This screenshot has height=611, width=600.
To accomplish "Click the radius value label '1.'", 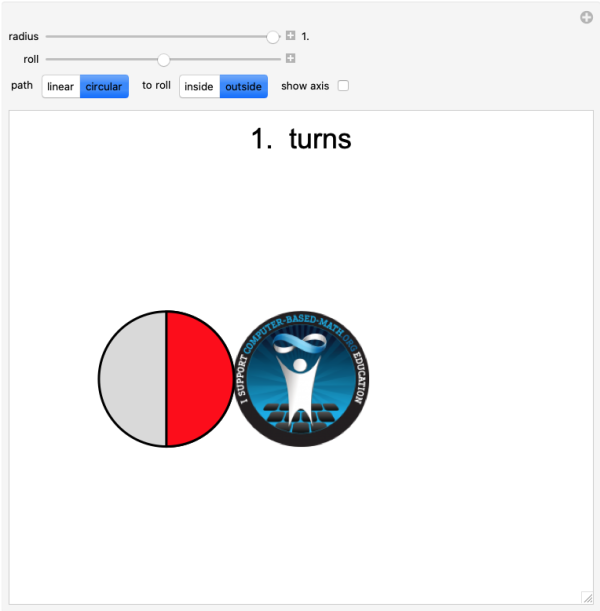I will click(x=305, y=37).
